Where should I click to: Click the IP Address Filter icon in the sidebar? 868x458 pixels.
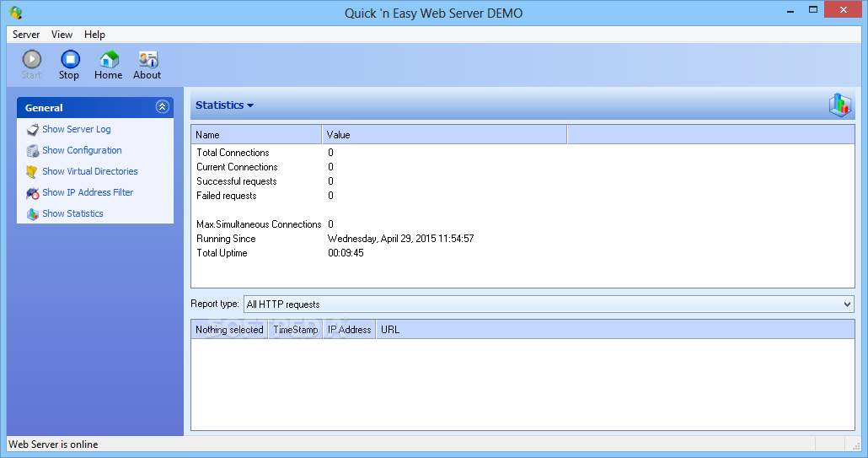pyautogui.click(x=33, y=192)
